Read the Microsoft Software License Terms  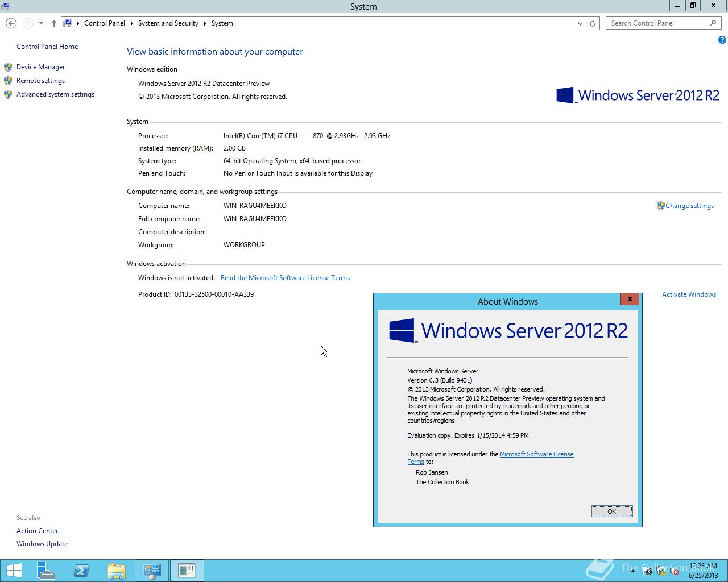(285, 278)
